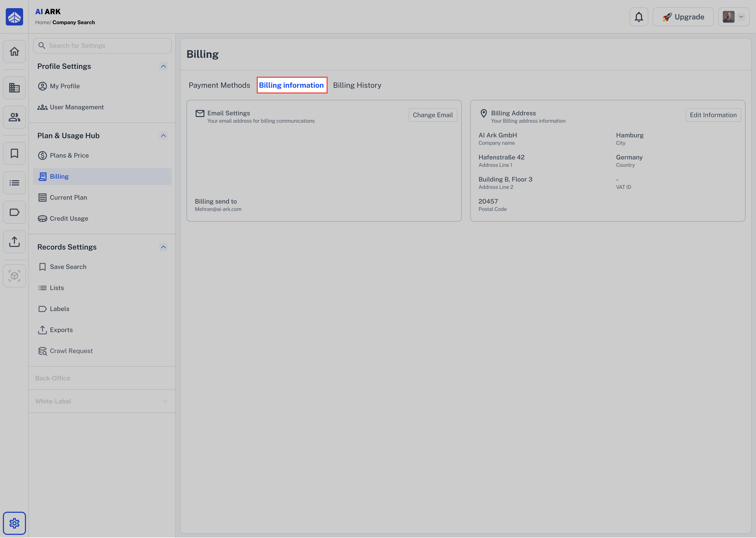Click the AI Ark logo icon
Image resolution: width=756 pixels, height=538 pixels.
(x=14, y=17)
